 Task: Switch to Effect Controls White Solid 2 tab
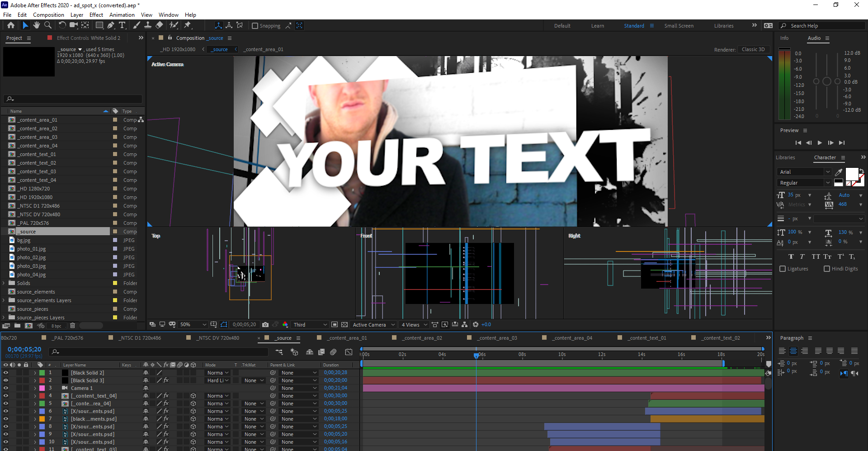pos(89,38)
